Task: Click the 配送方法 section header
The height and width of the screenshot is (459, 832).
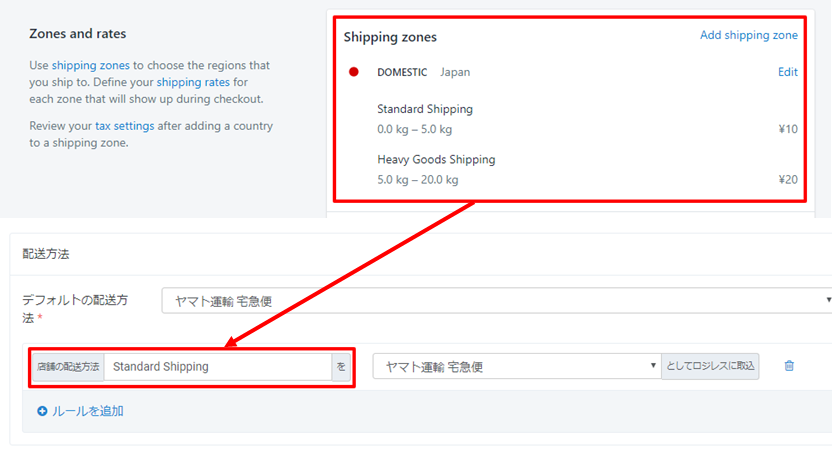Action: click(x=46, y=254)
